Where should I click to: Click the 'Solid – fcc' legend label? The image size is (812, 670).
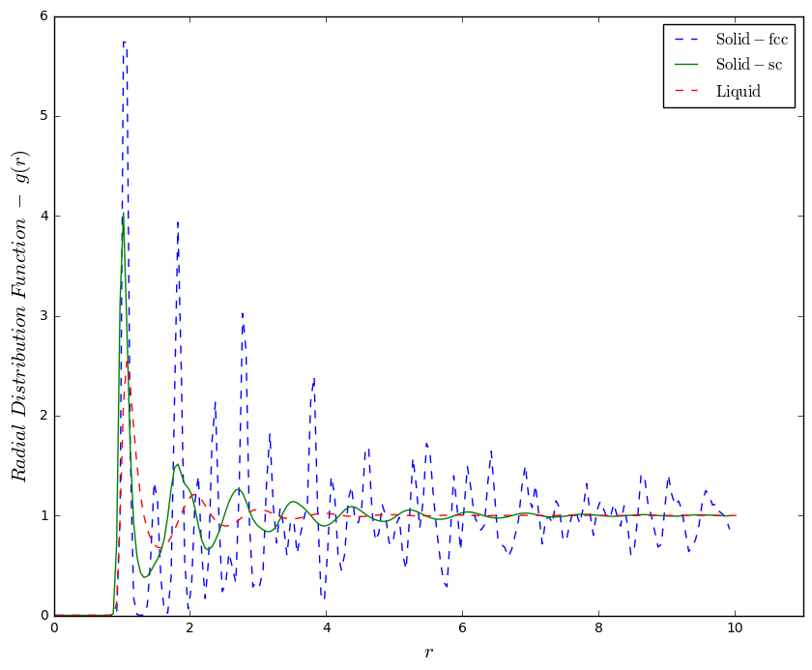752,40
